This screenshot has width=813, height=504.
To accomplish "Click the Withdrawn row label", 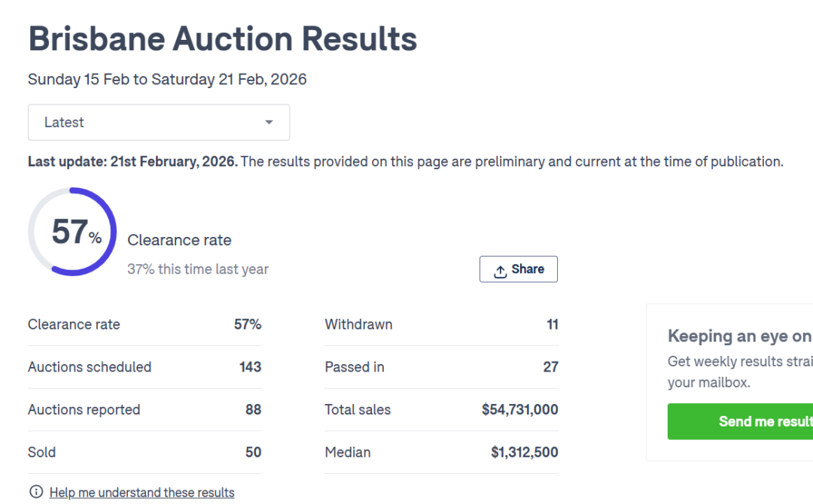I will 358,325.
